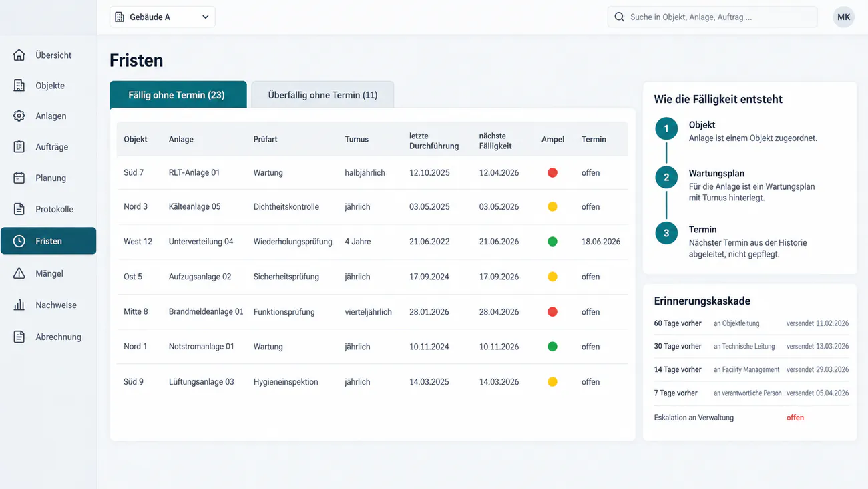Open Mängel in the sidebar menu
This screenshot has width=868, height=489.
(48, 273)
